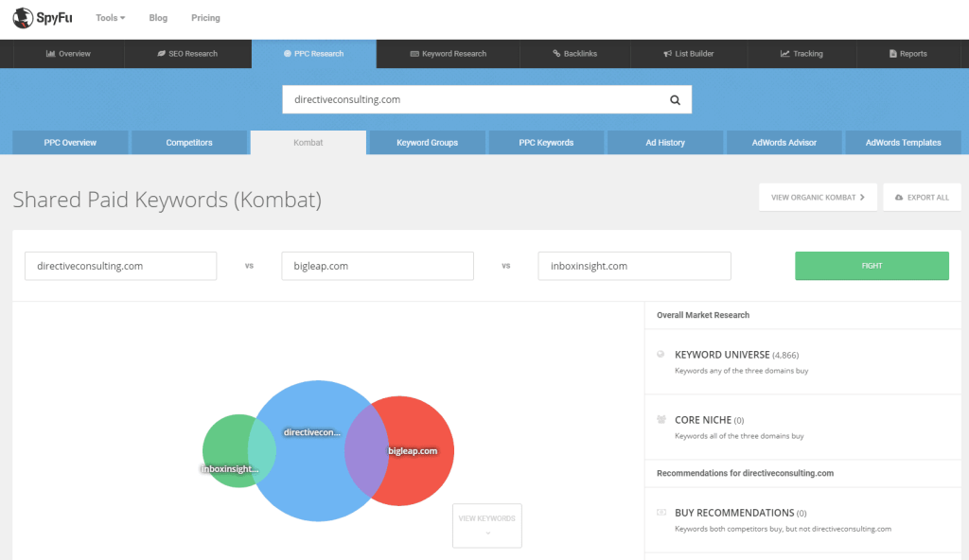Open the AdWords Templates sub-tab
The height and width of the screenshot is (560, 969).
[x=904, y=142]
